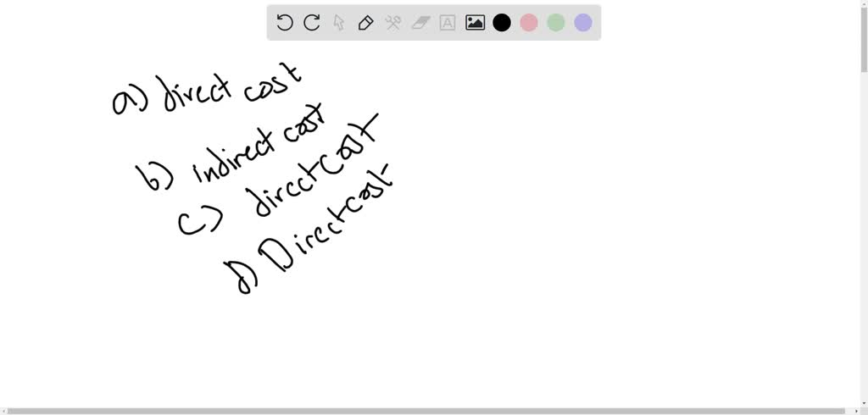Image resolution: width=868 pixels, height=415 pixels.
Task: Select the text box tool
Action: pos(448,23)
